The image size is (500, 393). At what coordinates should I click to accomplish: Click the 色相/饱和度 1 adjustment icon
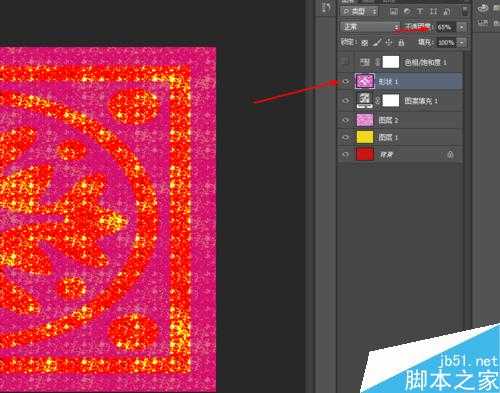coord(365,62)
